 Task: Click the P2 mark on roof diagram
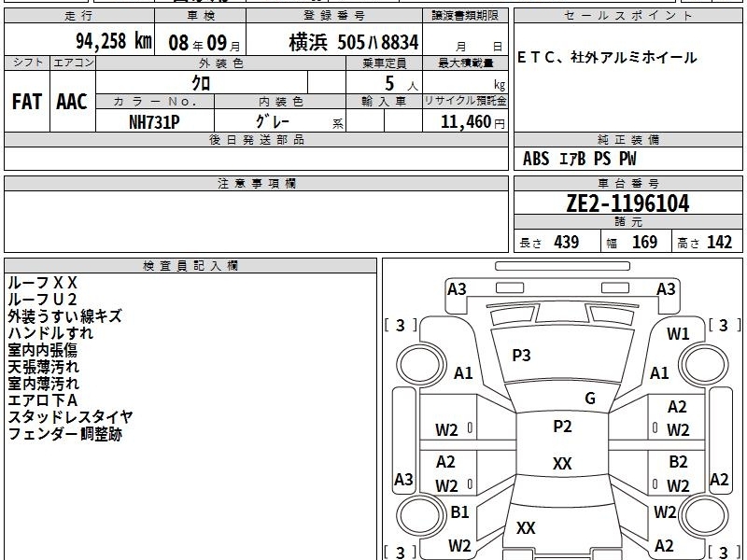562,427
